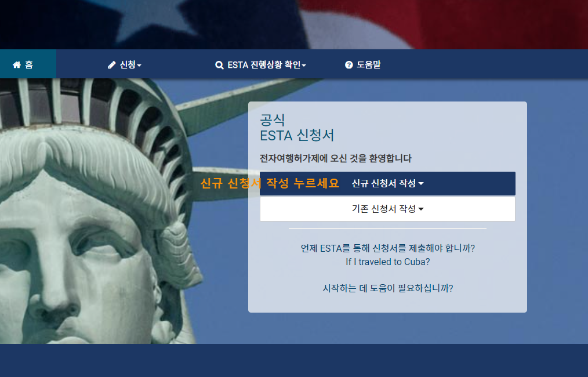Viewport: 588px width, 377px height.
Task: Go to the 홈 tab
Action: point(28,64)
